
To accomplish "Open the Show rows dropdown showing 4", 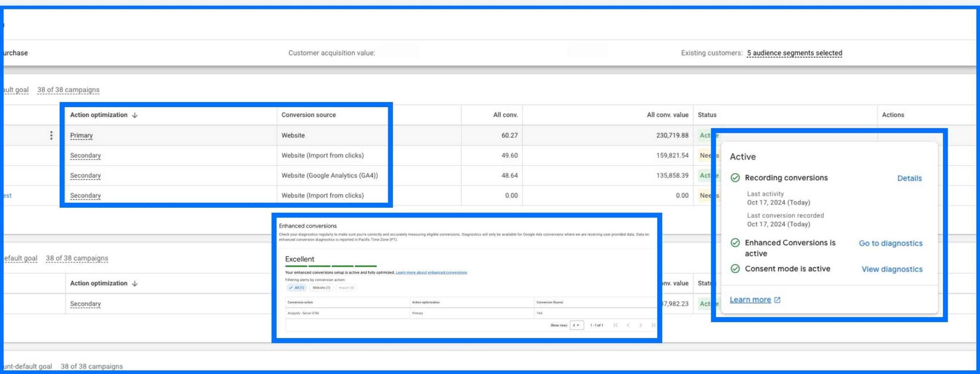I will (577, 325).
